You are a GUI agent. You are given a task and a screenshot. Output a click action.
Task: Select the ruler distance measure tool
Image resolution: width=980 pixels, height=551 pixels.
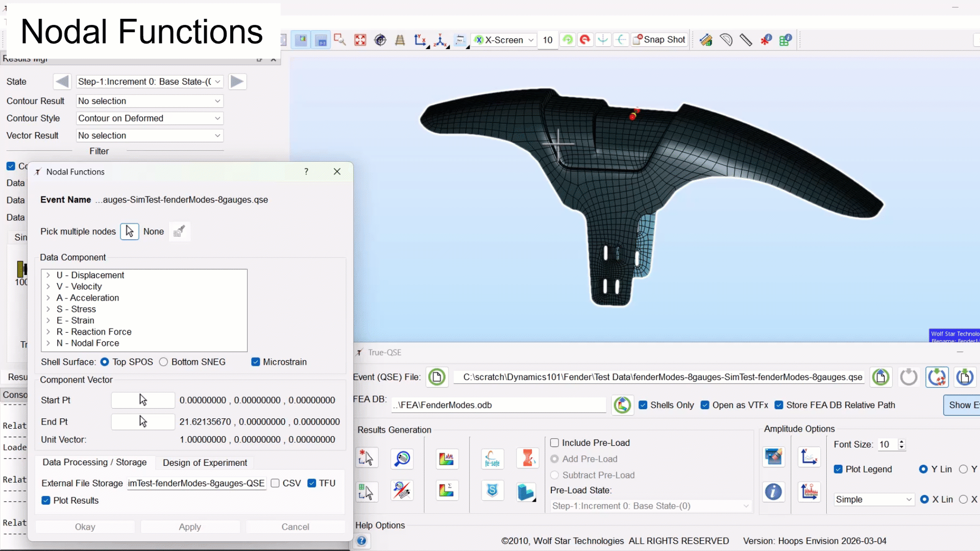[x=746, y=40]
